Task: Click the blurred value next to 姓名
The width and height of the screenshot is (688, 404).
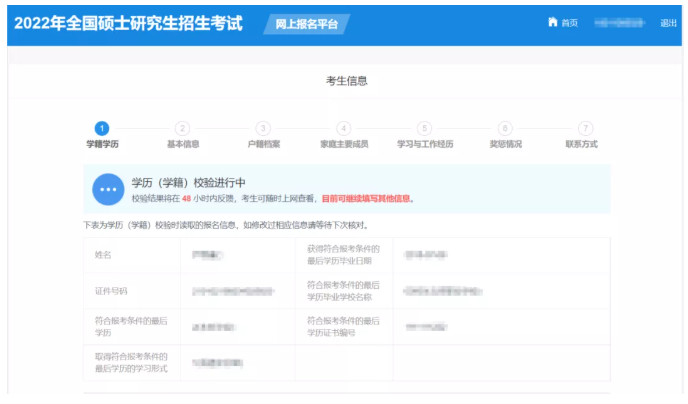Action: (208, 255)
